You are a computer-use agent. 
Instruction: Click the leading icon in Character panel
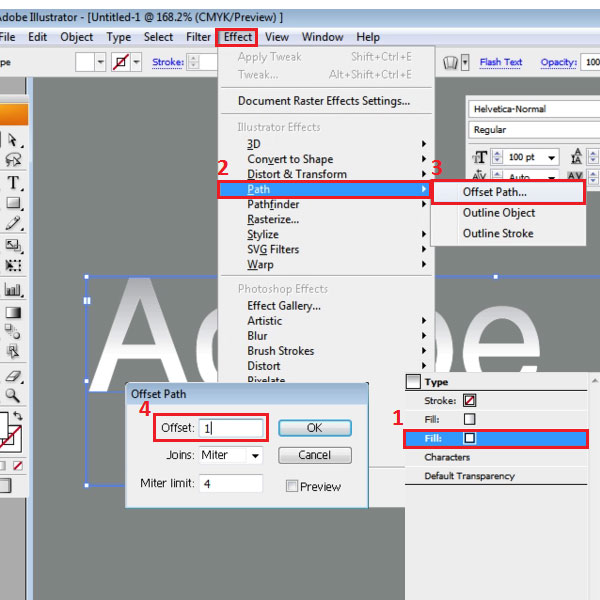[576, 157]
